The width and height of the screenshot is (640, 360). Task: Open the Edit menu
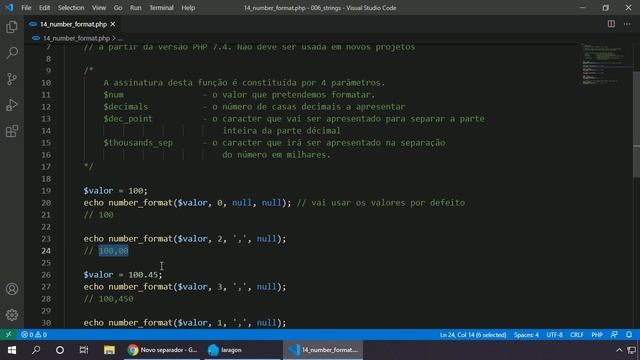44,8
